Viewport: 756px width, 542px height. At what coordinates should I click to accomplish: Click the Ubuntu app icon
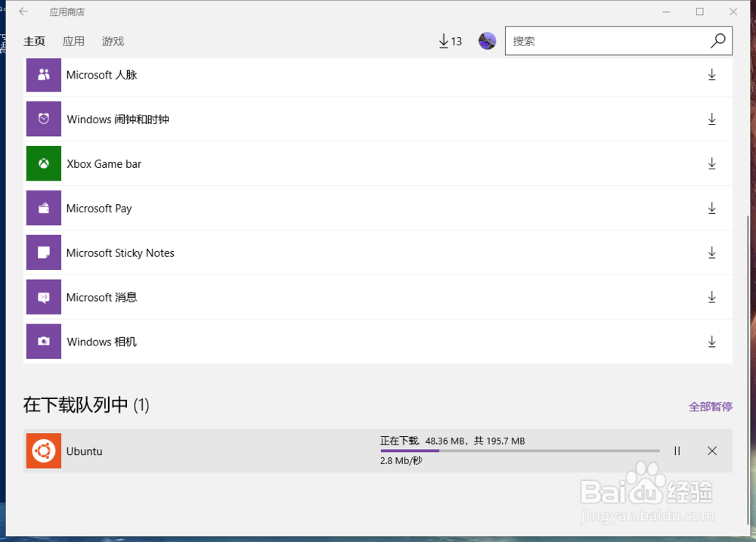(x=43, y=451)
